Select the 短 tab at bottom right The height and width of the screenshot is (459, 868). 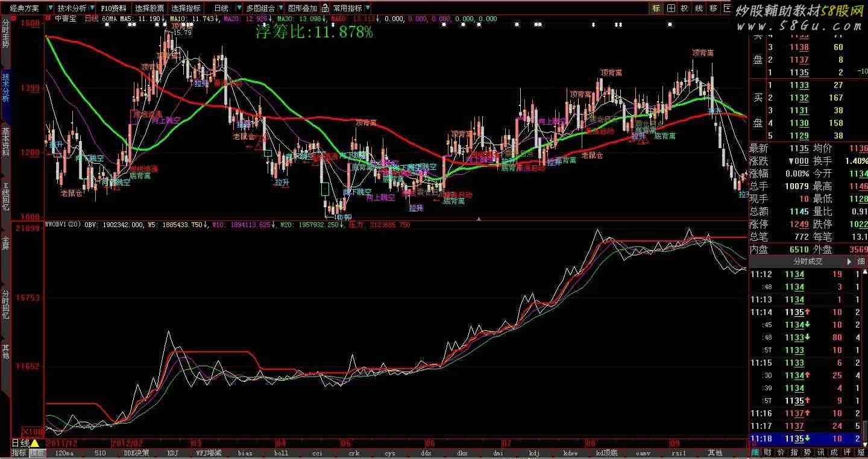[861, 453]
